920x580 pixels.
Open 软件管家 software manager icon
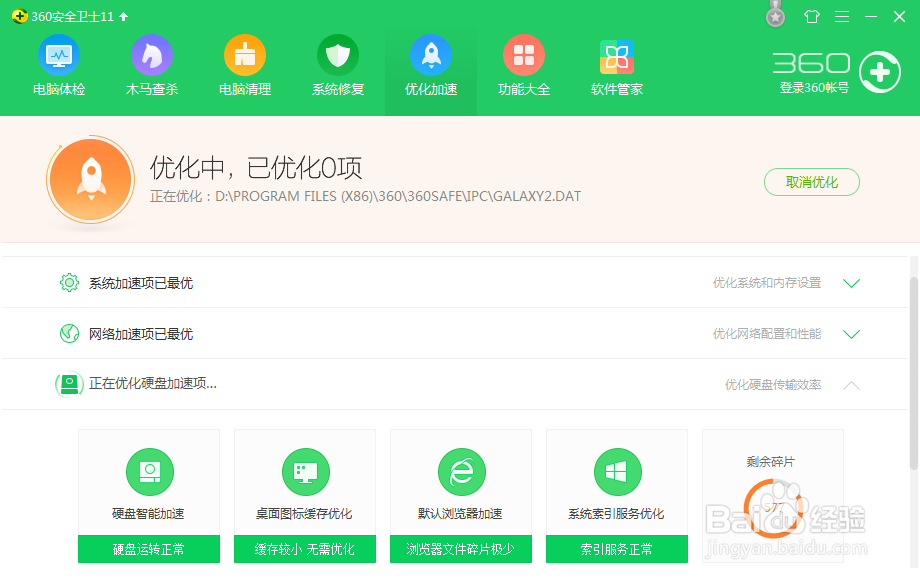(x=617, y=57)
